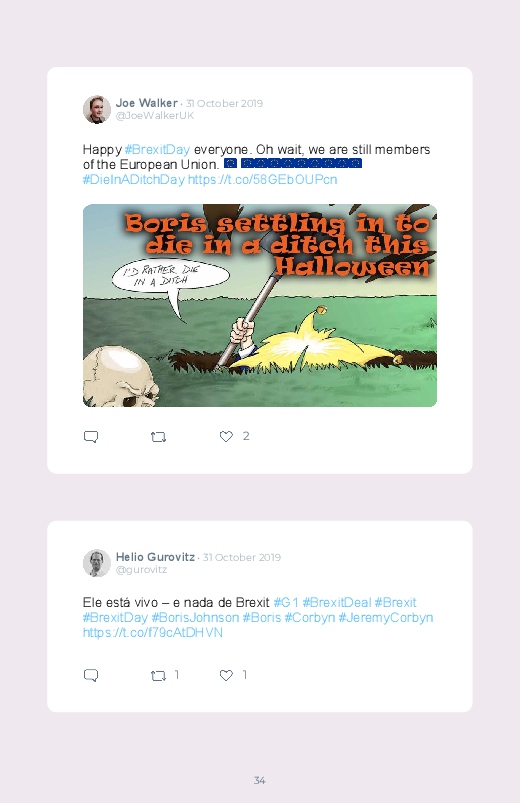Screen dimensions: 520x803
Task: Click reply icon on Helio Gurovitz's tweet
Action: coord(91,675)
